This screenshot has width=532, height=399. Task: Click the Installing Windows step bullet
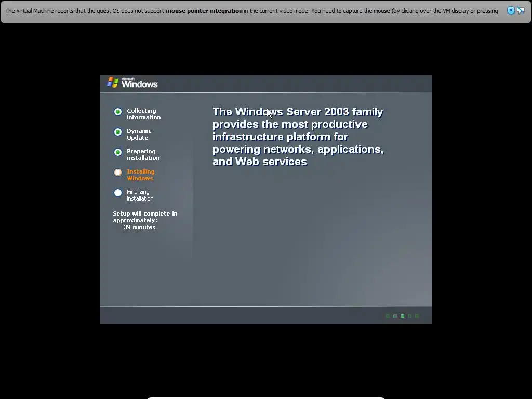pos(118,172)
